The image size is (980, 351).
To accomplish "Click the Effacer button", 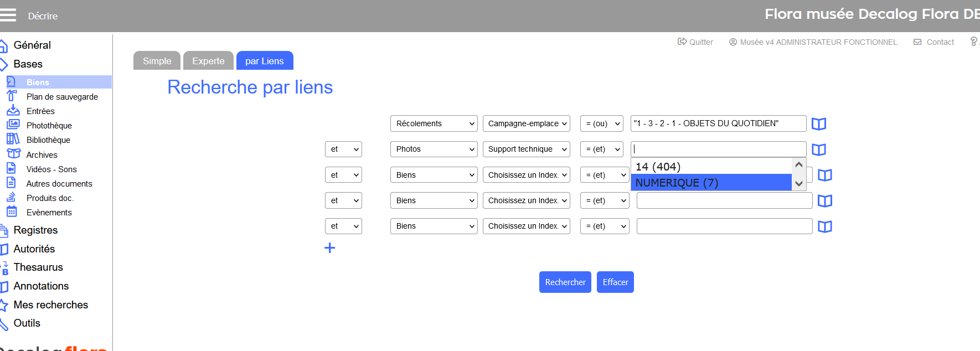I will click(615, 282).
